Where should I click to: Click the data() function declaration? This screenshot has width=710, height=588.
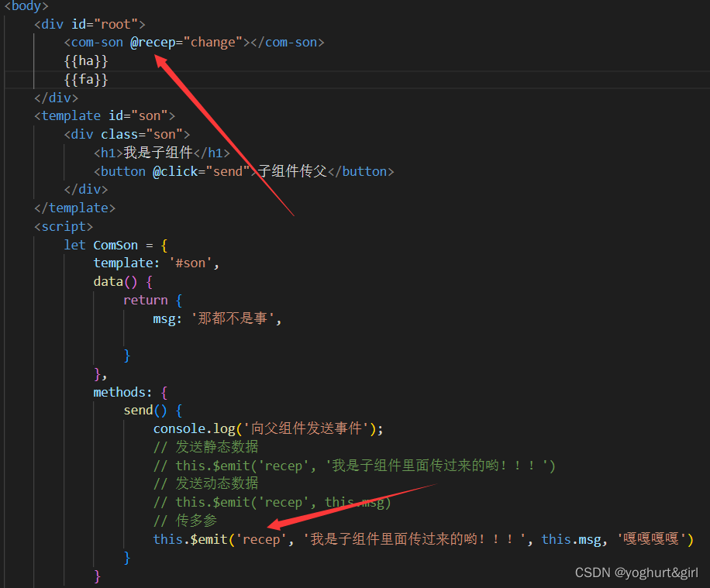tap(122, 282)
